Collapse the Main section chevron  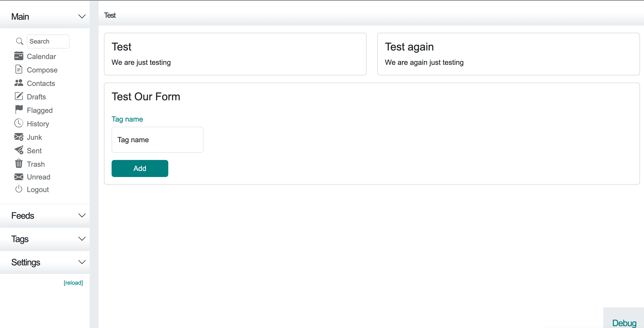[82, 17]
